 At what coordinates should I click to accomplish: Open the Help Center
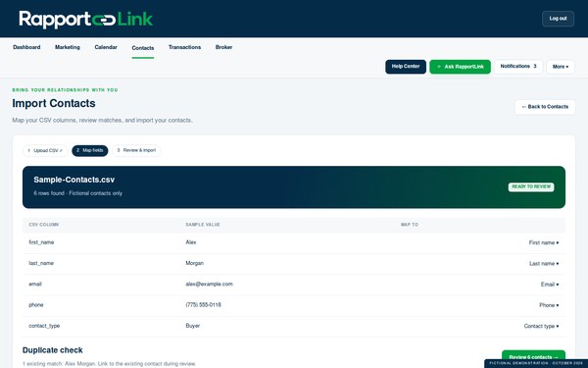pos(406,67)
